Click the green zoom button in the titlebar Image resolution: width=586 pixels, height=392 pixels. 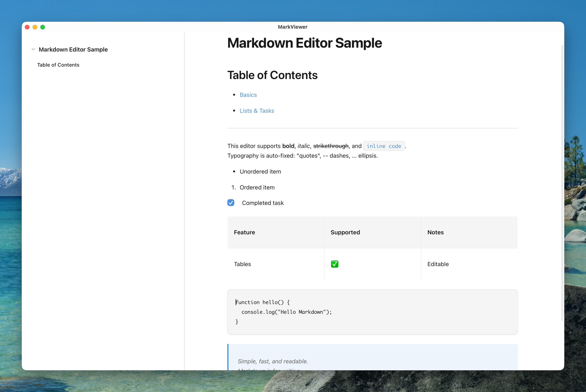43,27
